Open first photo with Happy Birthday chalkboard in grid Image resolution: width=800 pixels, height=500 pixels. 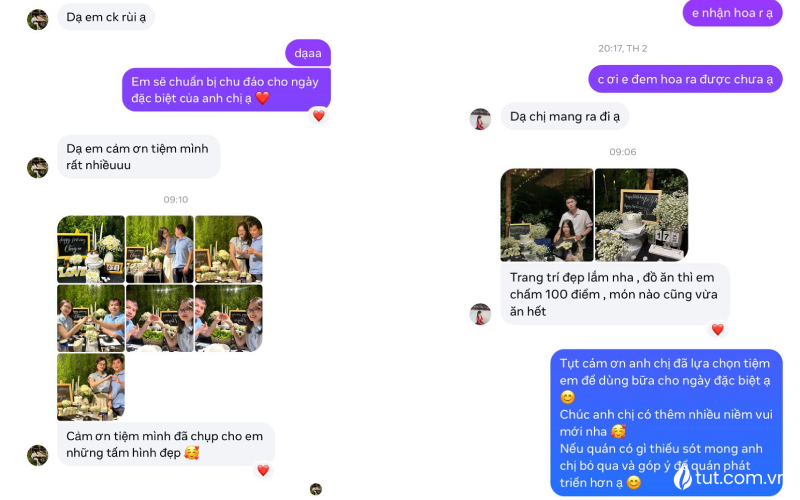[91, 249]
